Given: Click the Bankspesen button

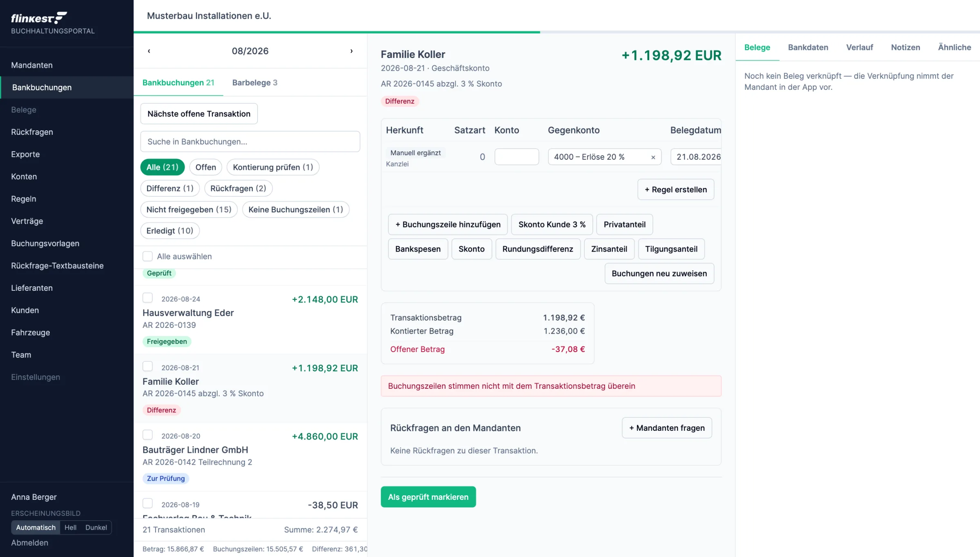Looking at the screenshot, I should 418,249.
